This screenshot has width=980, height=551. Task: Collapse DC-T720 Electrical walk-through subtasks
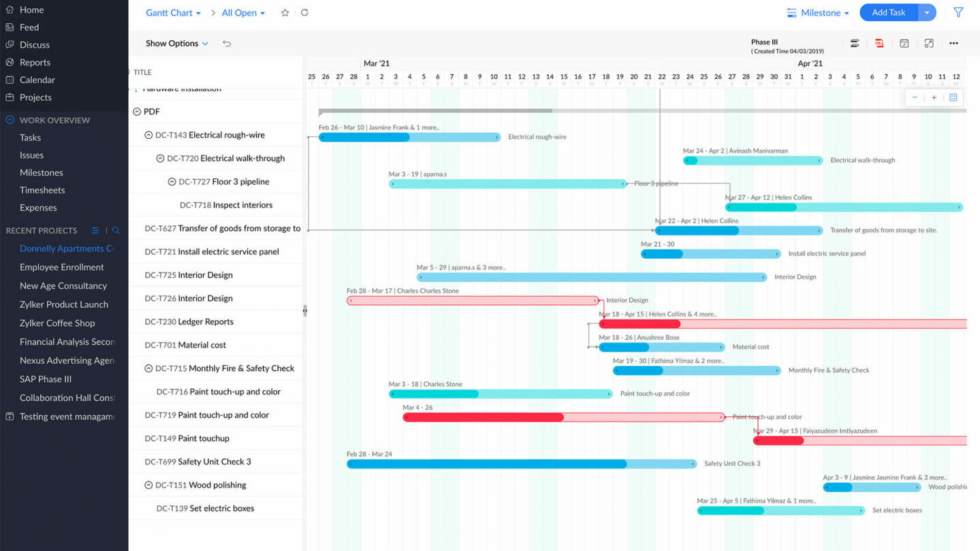pos(160,159)
